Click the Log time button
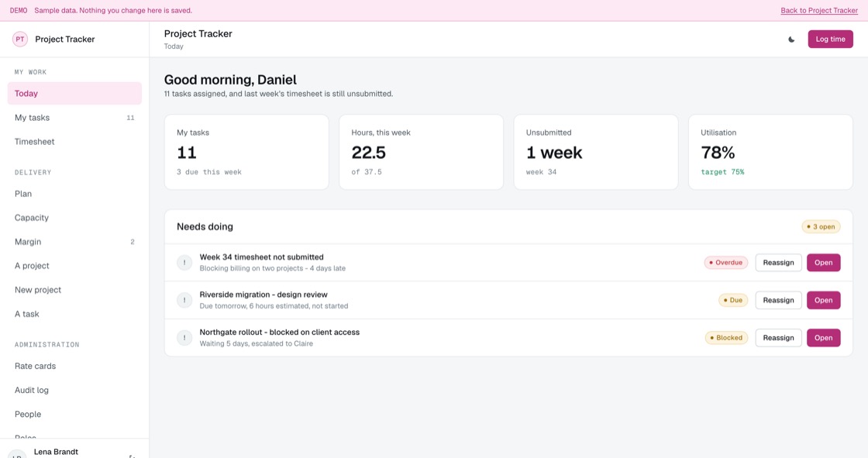 pos(830,40)
